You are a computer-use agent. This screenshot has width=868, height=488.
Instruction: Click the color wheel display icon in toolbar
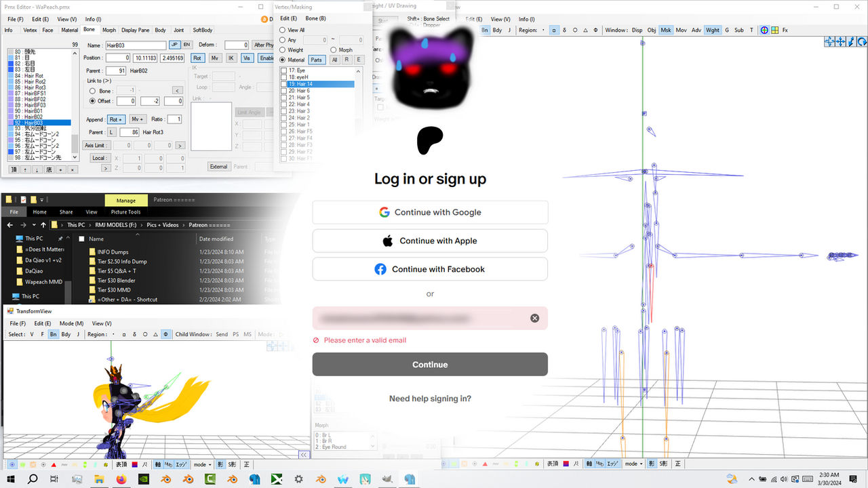[x=764, y=30]
